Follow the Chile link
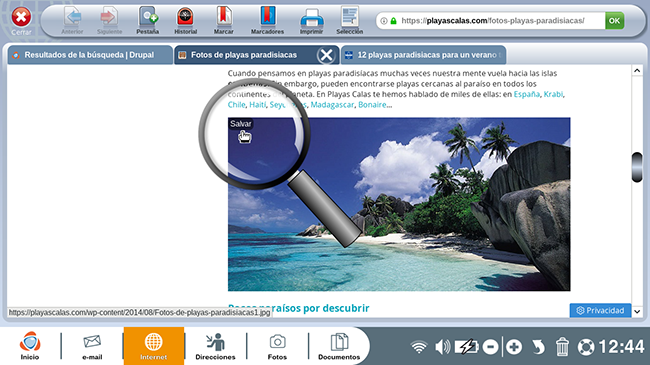Viewport: 650px width, 365px height. coord(236,105)
